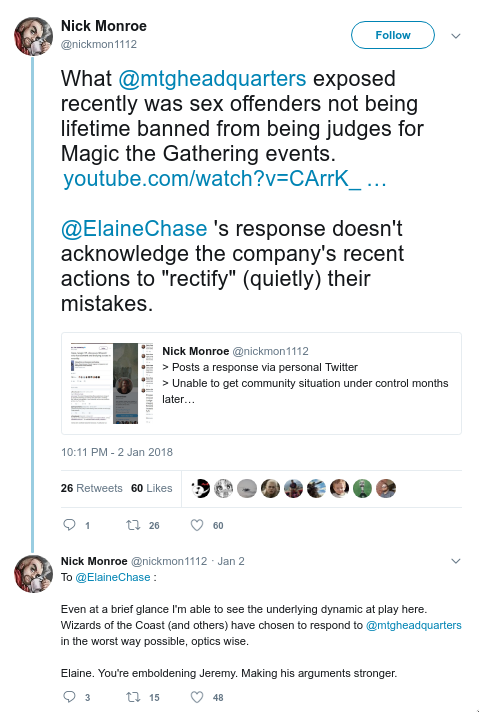Open the first liker's panda avatar

pos(200,489)
